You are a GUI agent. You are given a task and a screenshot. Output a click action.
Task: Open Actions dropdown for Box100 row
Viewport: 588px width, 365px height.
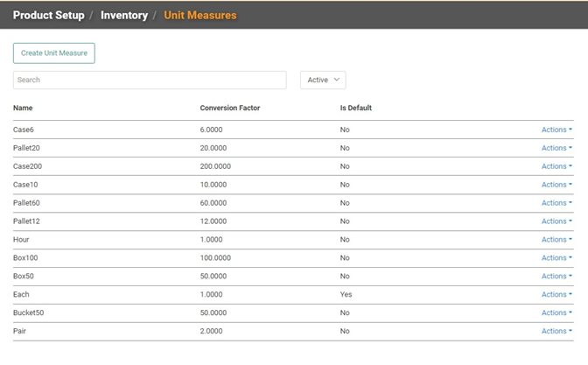click(x=556, y=257)
